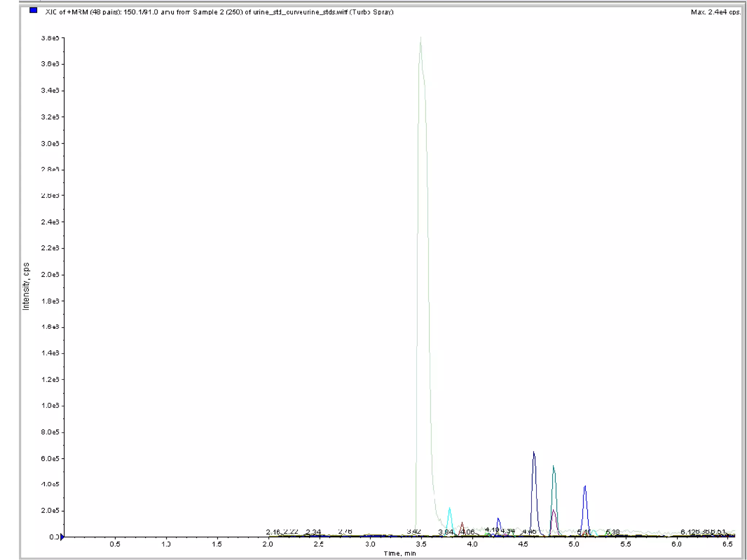The width and height of the screenshot is (747, 560).
Task: Click the XIC of +MRM chromatogram title
Action: tap(219, 12)
